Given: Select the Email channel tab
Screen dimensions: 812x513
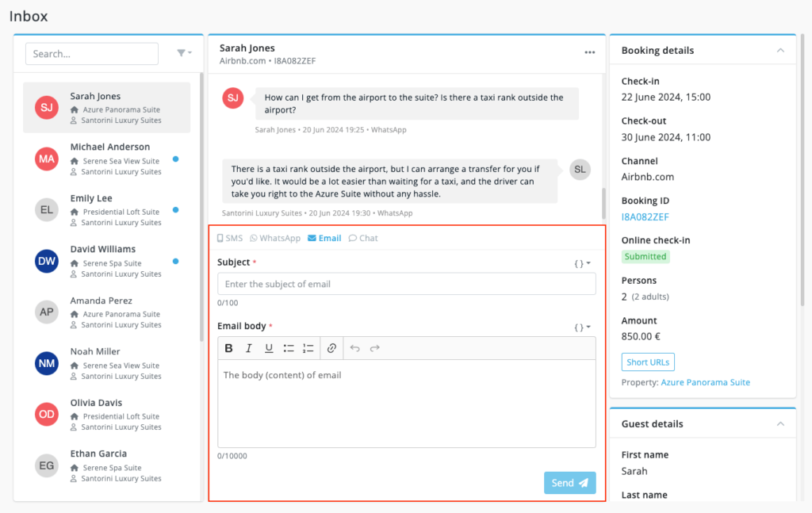Looking at the screenshot, I should pos(324,238).
